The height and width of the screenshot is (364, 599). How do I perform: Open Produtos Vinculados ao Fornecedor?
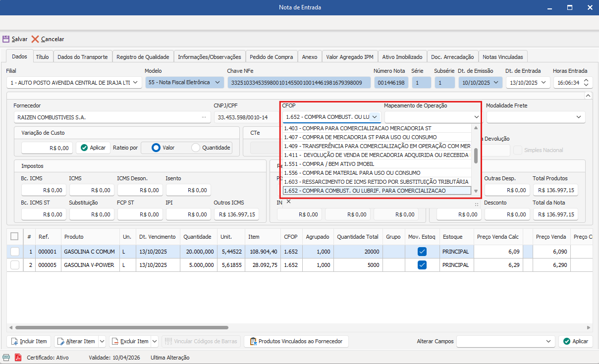pos(296,341)
